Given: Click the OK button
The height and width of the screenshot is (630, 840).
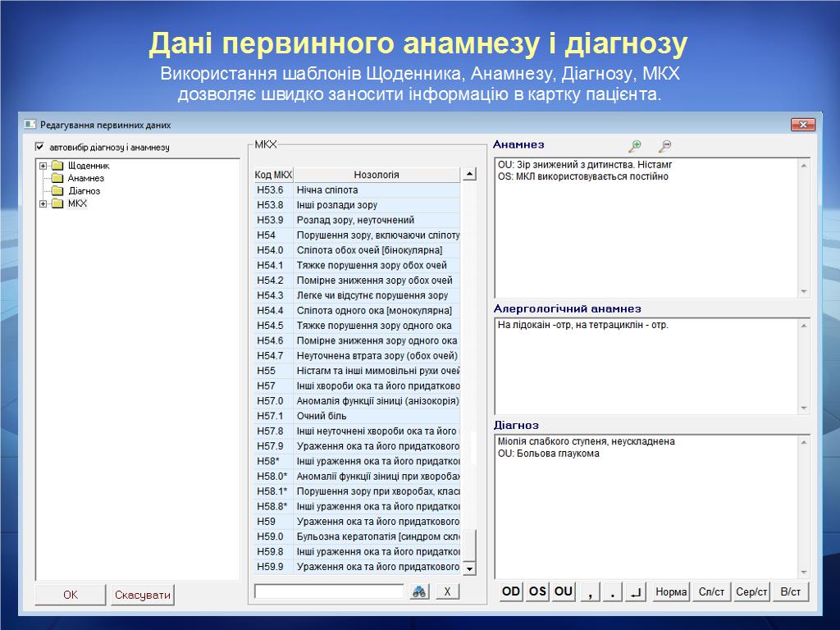Looking at the screenshot, I should click(x=71, y=595).
